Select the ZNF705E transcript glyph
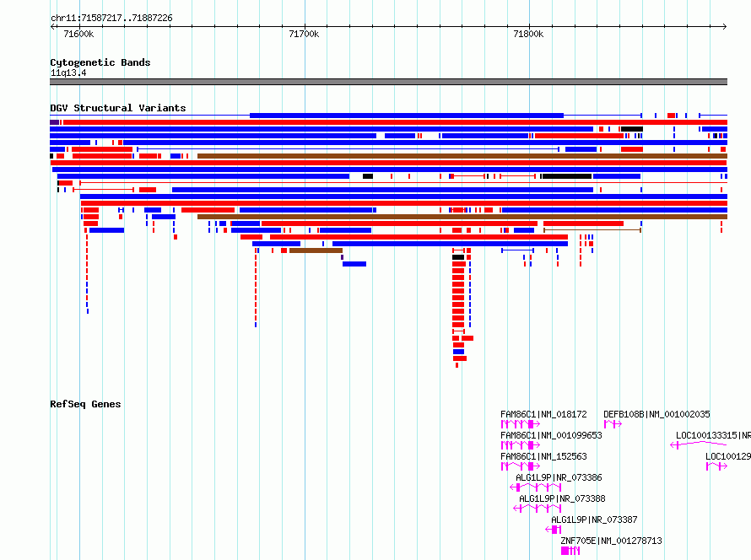 570,551
